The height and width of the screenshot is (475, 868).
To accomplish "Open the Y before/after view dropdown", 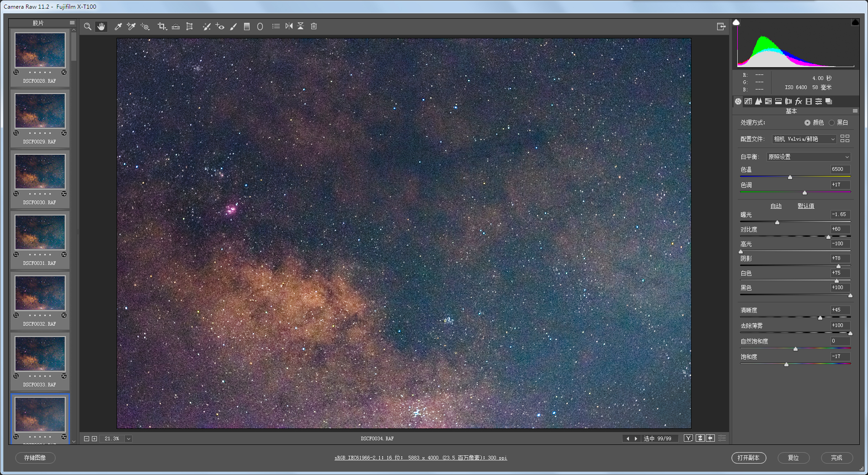I will (x=688, y=438).
